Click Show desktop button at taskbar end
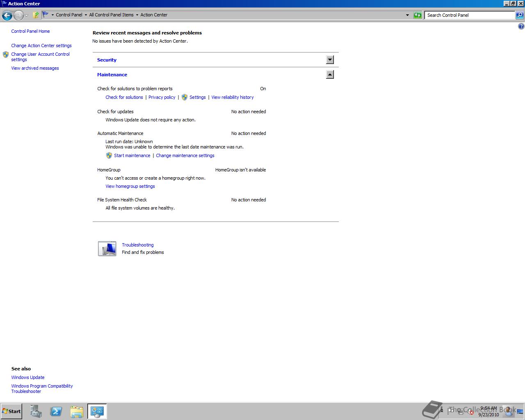This screenshot has height=420, width=525. [x=520, y=411]
